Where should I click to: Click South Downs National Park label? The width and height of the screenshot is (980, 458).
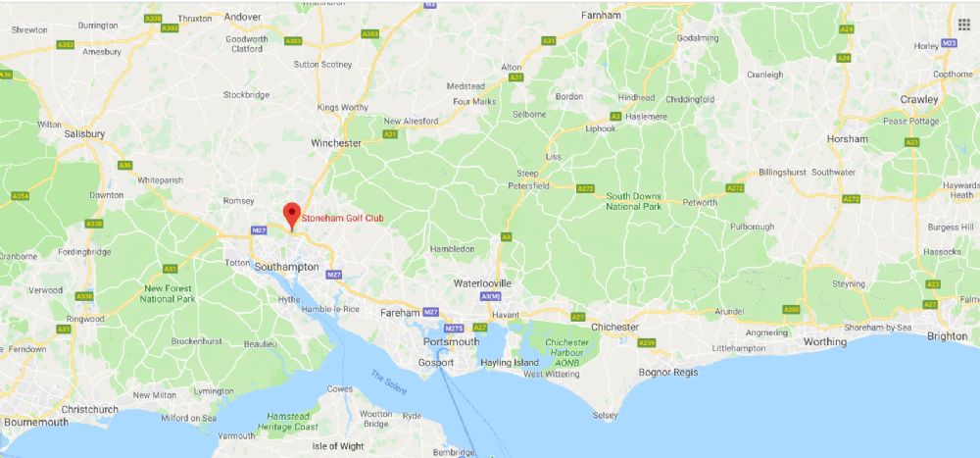point(634,201)
